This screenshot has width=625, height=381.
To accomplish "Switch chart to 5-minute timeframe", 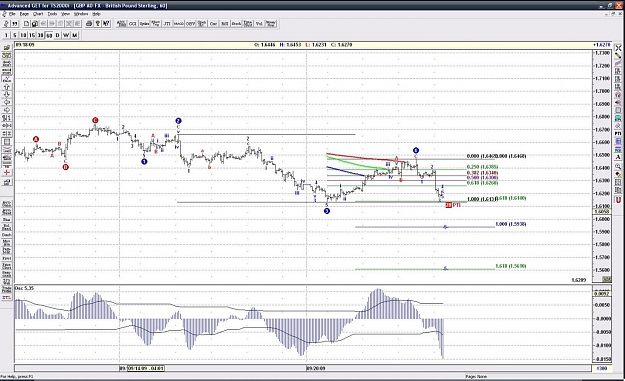I will coord(15,35).
